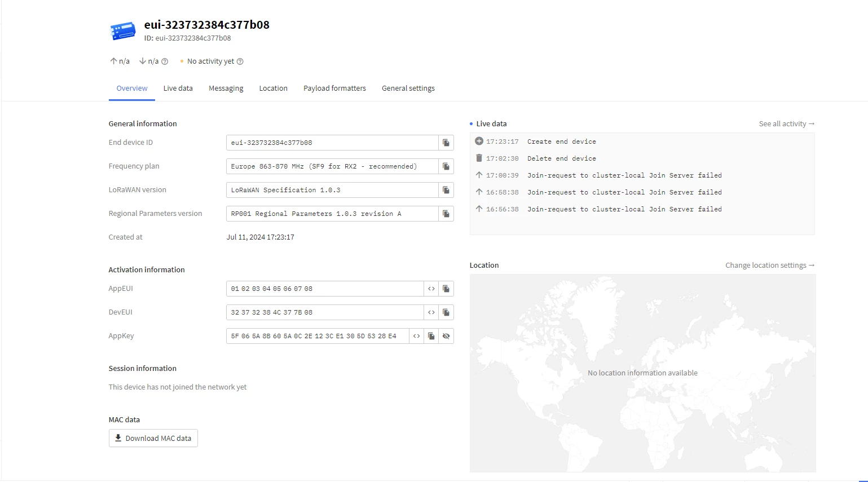Select the 16:56:38 Join-request failed row
Screen dimensions: 868x482
click(642, 209)
